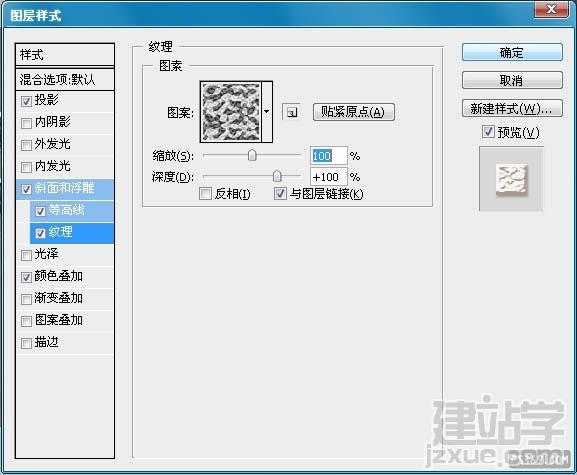
Task: Open the pattern picker dropdown arrow
Action: coord(267,111)
